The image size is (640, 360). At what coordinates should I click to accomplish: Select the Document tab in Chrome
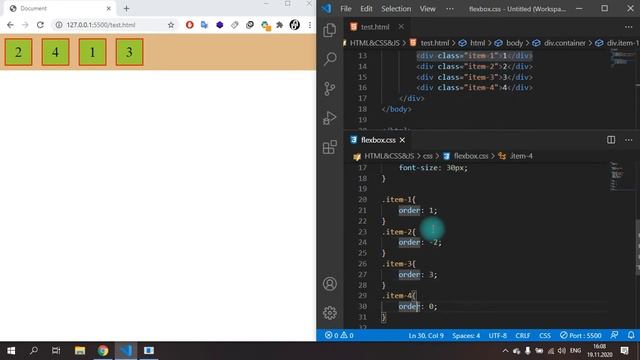pos(60,8)
